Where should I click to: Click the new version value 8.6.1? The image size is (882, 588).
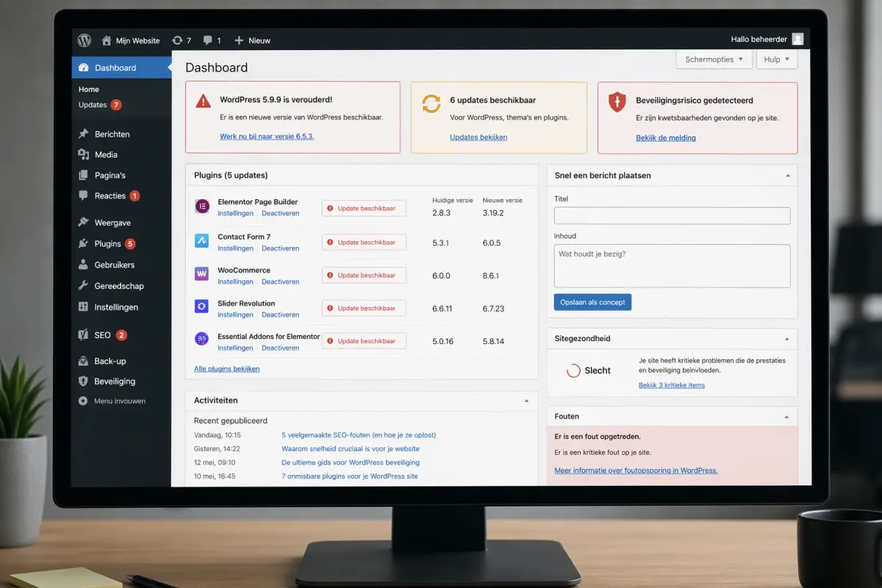pyautogui.click(x=491, y=276)
